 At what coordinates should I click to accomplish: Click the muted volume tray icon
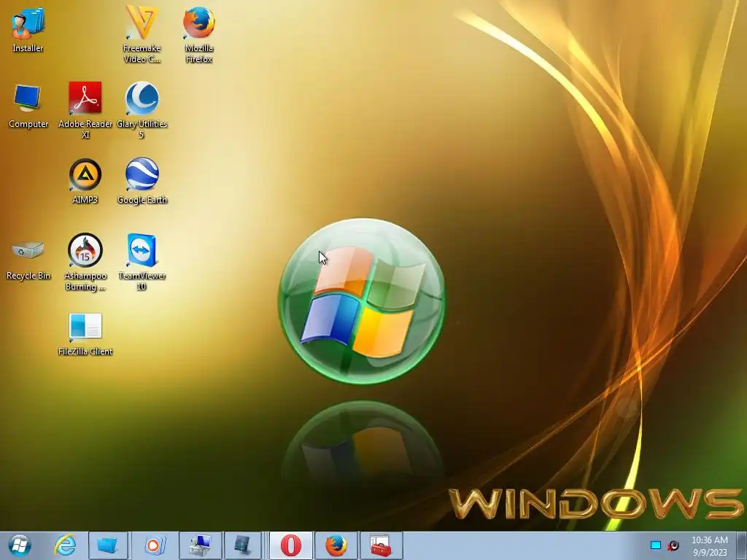673,545
